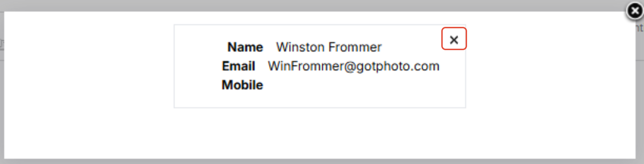This screenshot has height=164, width=644.
Task: Click blank card space left of Name label
Action: tap(197, 47)
